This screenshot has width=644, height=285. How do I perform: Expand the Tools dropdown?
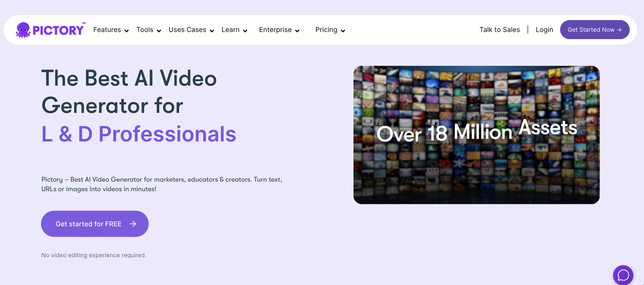(x=159, y=31)
